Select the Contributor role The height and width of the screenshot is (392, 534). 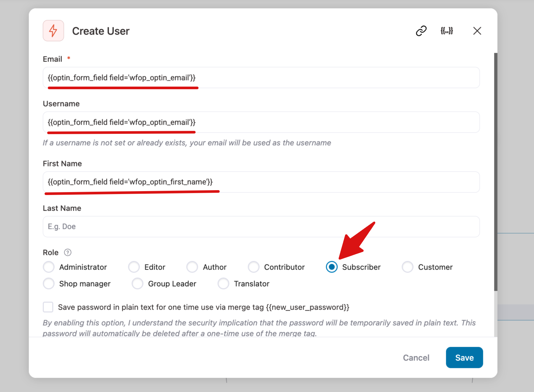[x=253, y=267]
